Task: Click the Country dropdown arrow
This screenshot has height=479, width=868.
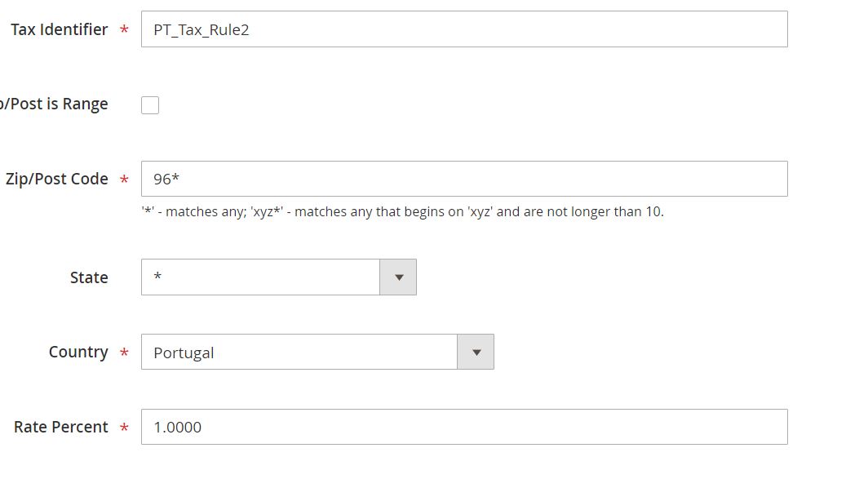Action: pyautogui.click(x=475, y=352)
